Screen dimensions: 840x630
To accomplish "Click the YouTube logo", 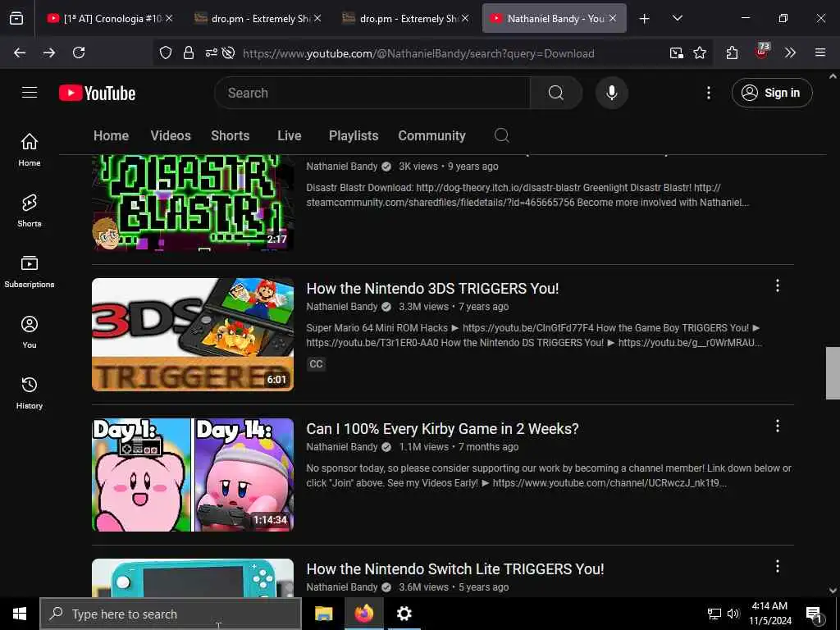I will click(x=97, y=93).
